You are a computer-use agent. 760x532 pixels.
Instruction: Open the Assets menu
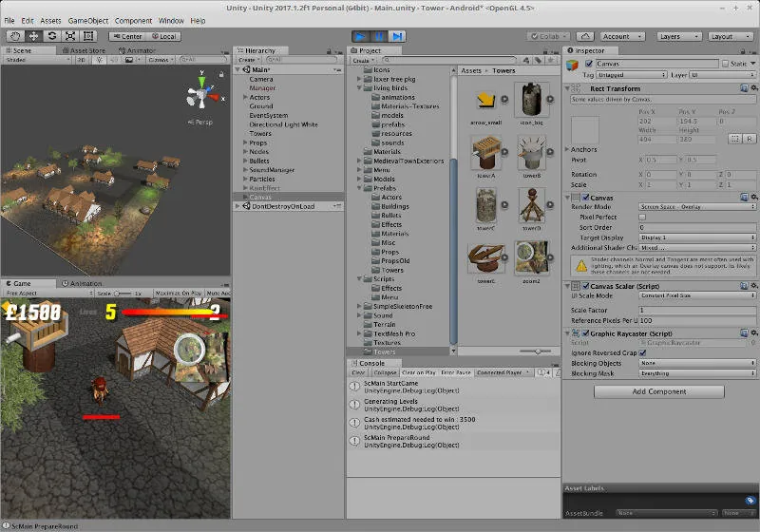pos(50,21)
